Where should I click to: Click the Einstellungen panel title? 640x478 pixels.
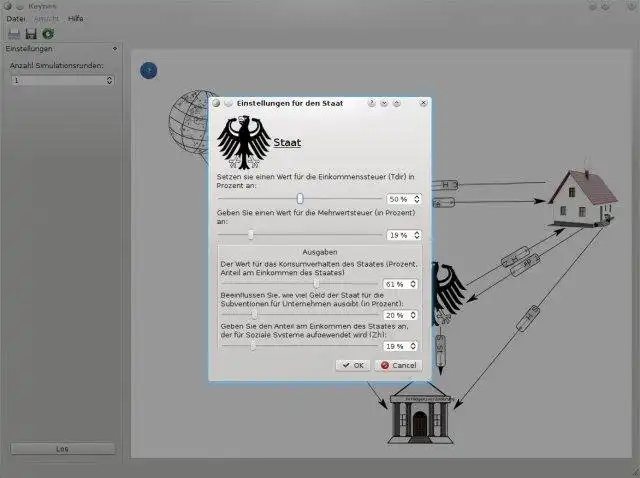tap(29, 49)
